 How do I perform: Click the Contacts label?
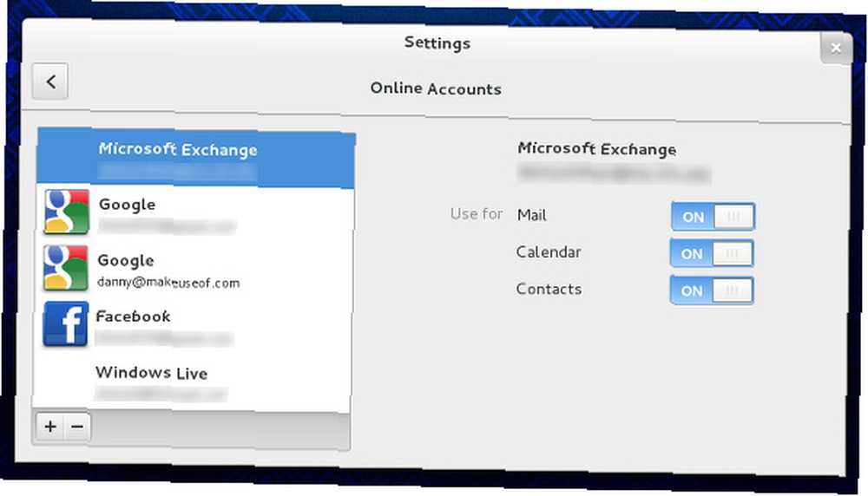click(x=549, y=290)
